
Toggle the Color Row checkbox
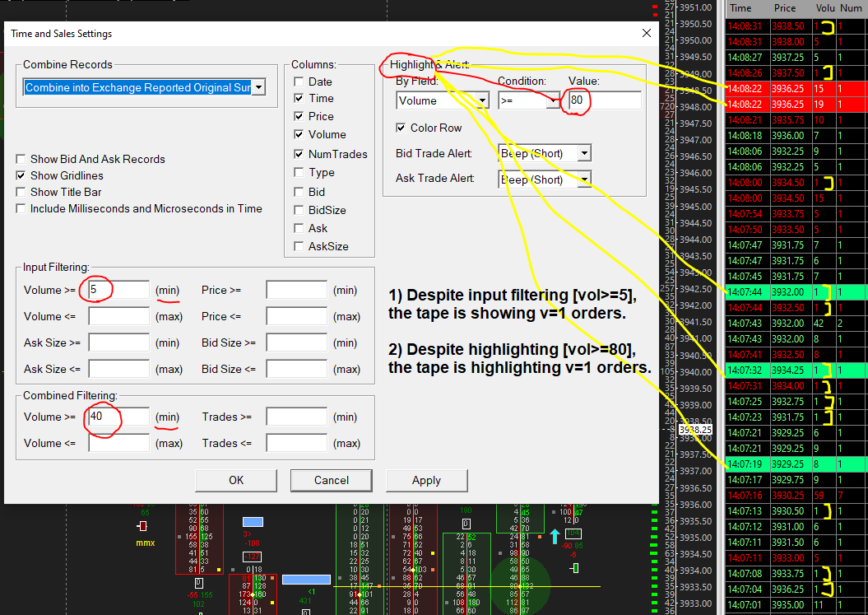(401, 128)
